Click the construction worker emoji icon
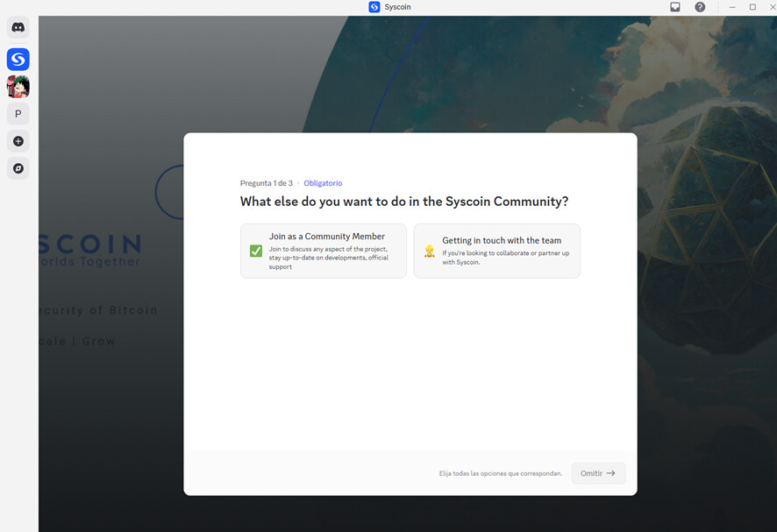Screen dimensions: 777x532 pos(430,252)
